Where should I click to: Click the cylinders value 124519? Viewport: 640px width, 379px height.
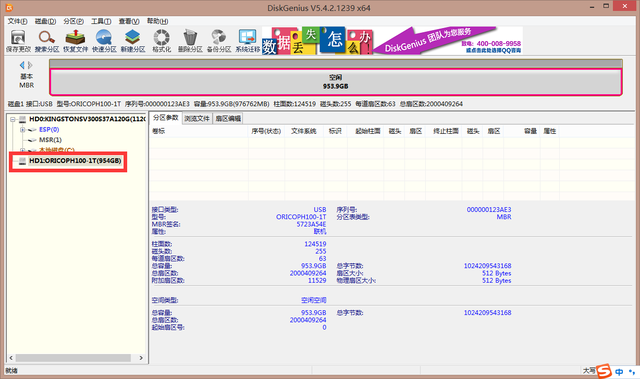pos(315,244)
